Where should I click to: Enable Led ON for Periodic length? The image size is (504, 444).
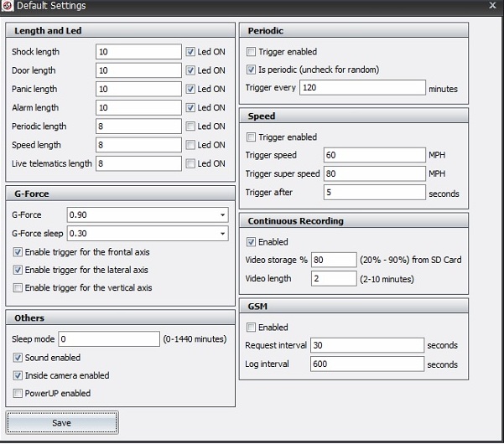point(190,126)
